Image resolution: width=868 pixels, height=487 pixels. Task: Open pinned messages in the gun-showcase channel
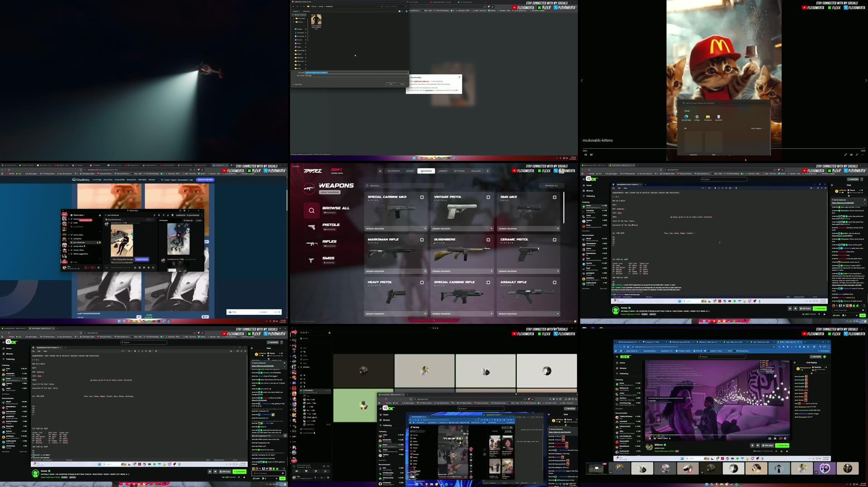click(163, 215)
